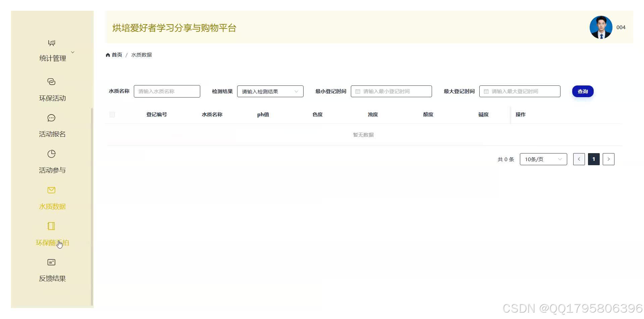Click the 水质数据 envelope icon
644x319 pixels.
[51, 190]
